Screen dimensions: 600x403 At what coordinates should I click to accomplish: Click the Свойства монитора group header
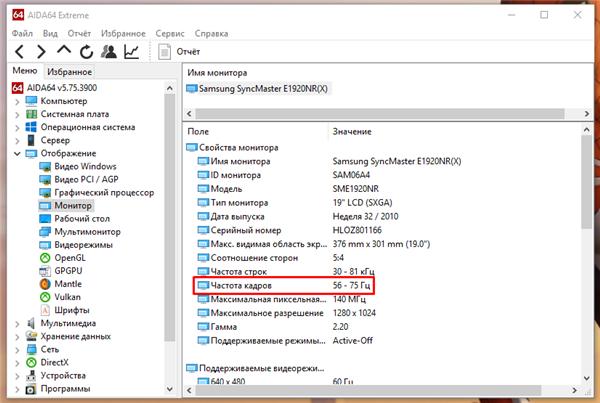(x=232, y=148)
